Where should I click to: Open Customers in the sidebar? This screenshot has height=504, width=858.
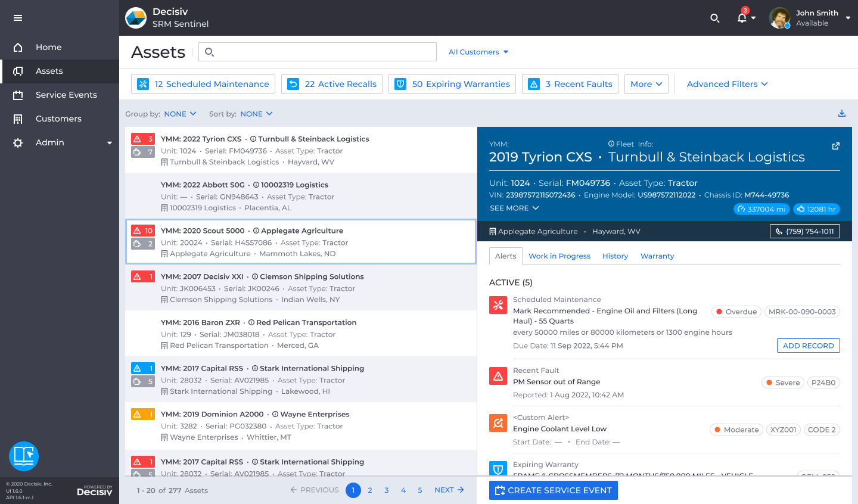pyautogui.click(x=60, y=119)
